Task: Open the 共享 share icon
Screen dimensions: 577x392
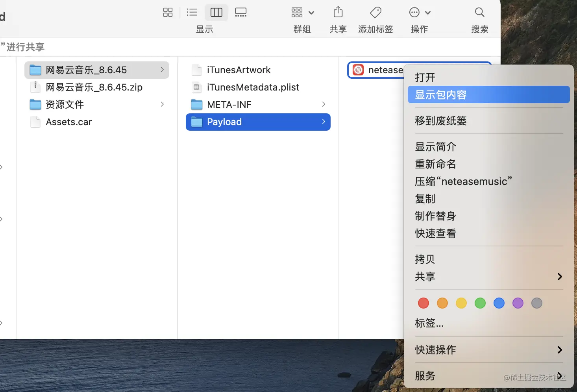Action: pos(338,12)
